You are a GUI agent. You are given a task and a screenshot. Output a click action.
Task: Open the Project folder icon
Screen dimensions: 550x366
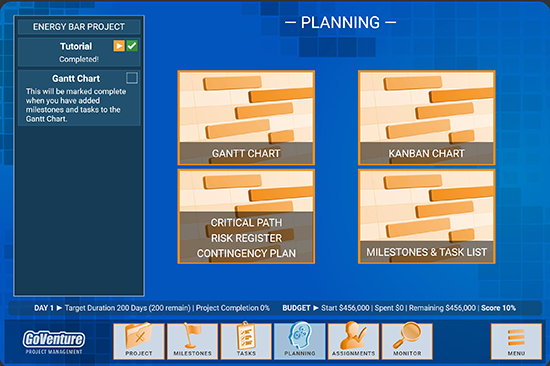click(139, 341)
